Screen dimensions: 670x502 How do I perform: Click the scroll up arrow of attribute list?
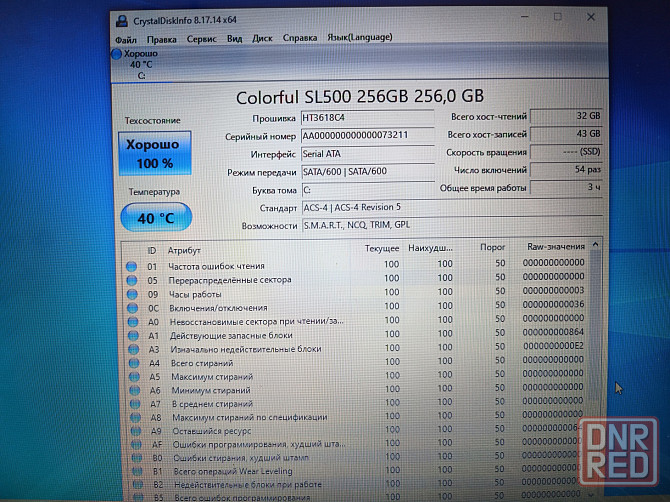click(595, 245)
